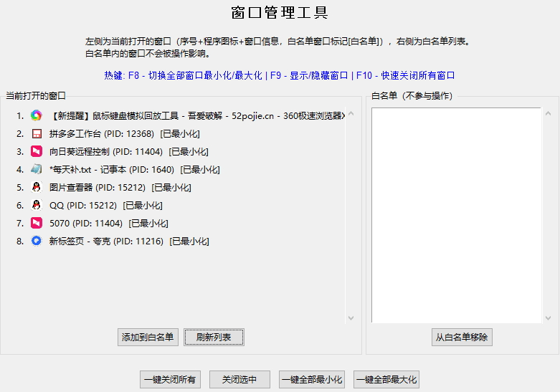Image resolution: width=560 pixels, height=392 pixels.
Task: Click the 拼多多工作台 icon in row 2
Action: (x=36, y=133)
